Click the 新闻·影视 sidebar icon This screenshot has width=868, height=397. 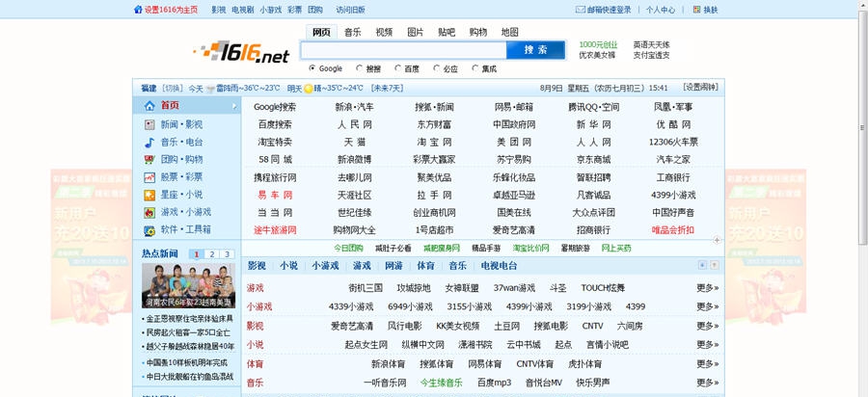[149, 124]
